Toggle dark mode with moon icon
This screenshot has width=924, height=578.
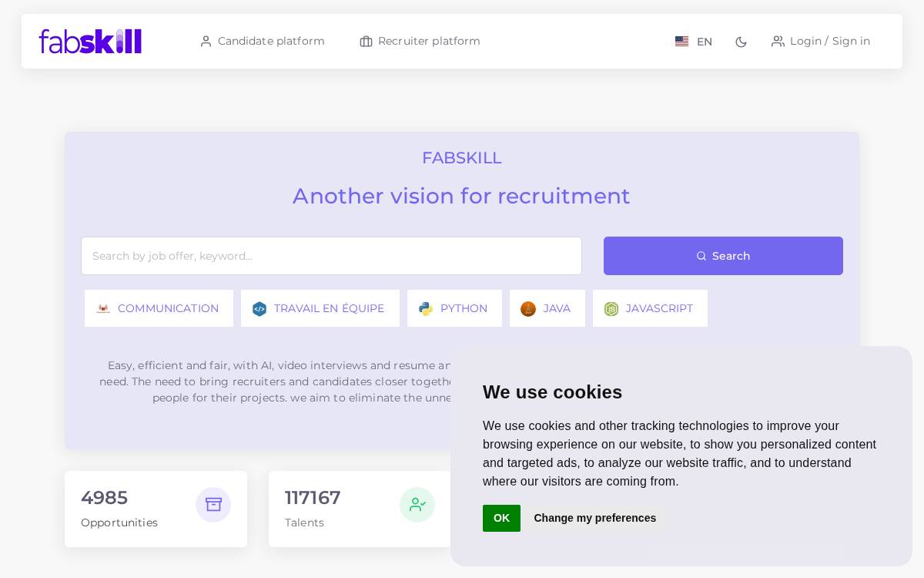pyautogui.click(x=741, y=42)
